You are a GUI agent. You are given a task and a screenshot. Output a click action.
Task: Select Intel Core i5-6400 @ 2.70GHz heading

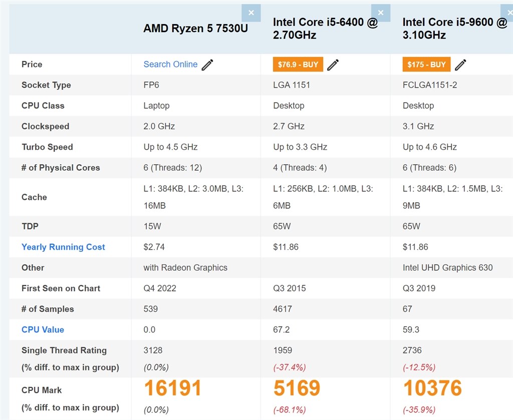[x=326, y=29]
